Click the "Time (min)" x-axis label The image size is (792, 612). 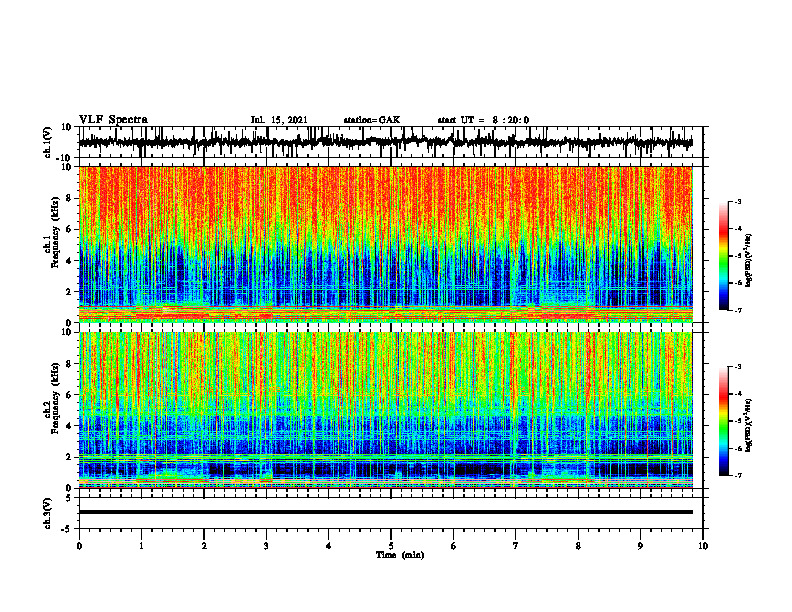pos(400,555)
